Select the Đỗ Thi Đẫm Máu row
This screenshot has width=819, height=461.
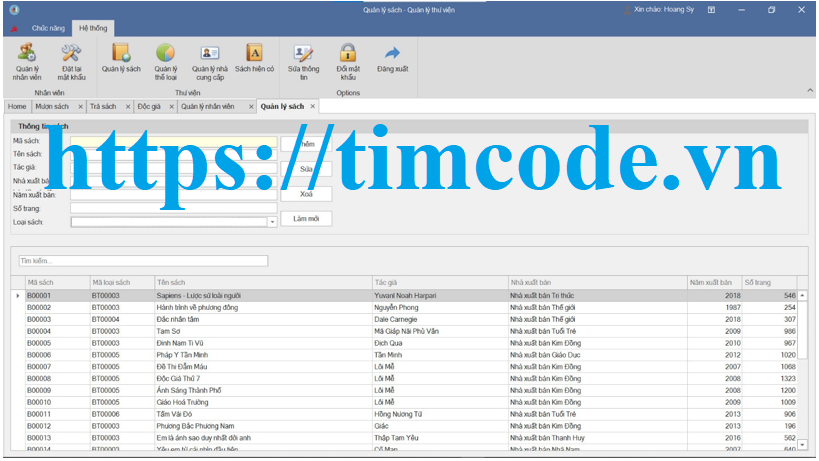pos(411,367)
